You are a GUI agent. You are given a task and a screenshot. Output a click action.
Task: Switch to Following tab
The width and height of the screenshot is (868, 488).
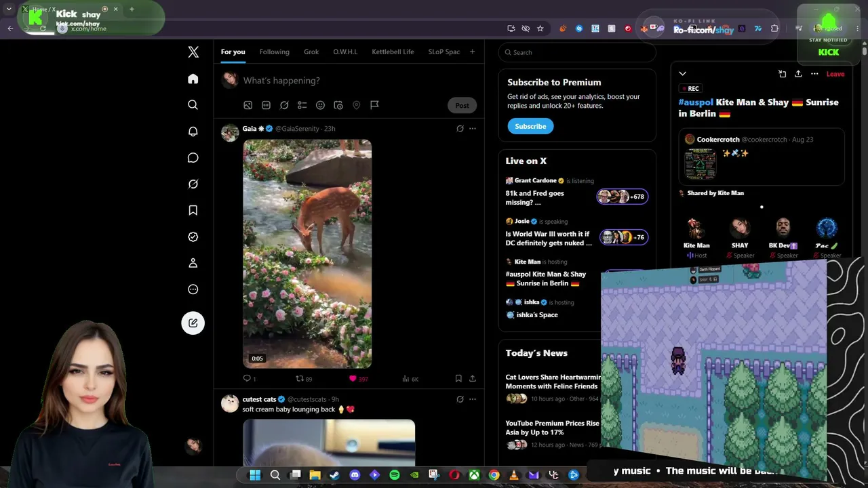(x=275, y=52)
